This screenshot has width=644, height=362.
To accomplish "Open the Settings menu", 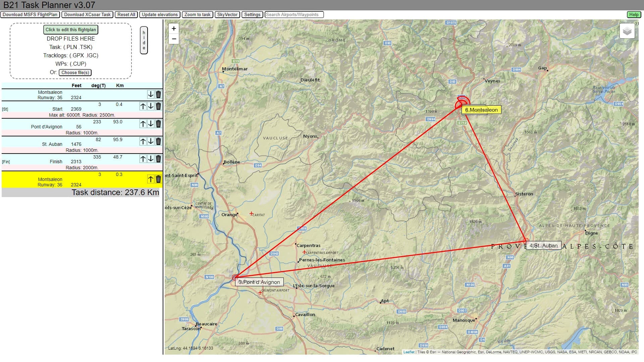I will tap(252, 14).
